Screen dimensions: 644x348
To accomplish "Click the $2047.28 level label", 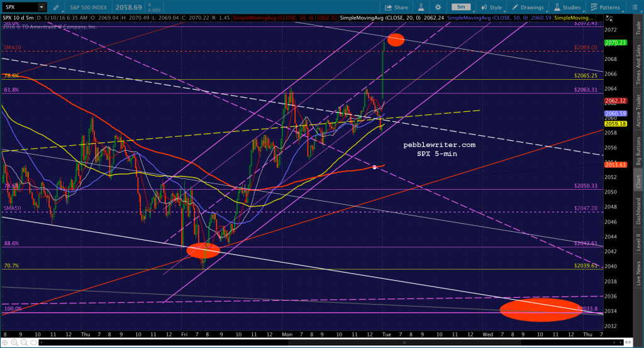I will click(x=586, y=209).
